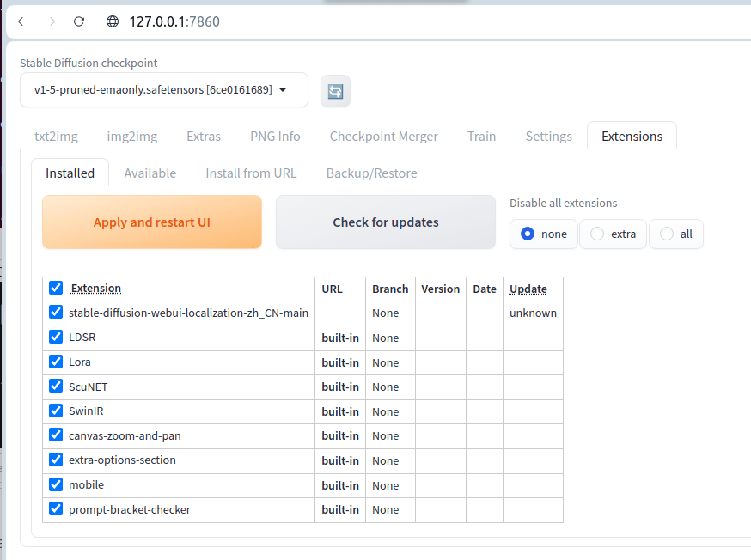This screenshot has width=751, height=560.
Task: Uncheck stable-diffusion-webui-localization-zh_CN-main extension
Action: 56,312
